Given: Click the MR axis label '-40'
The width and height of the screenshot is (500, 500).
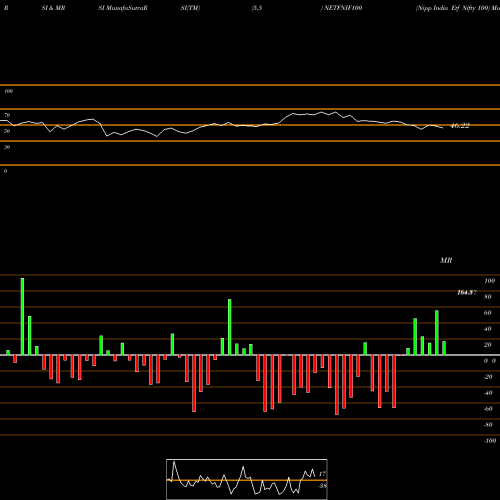Looking at the screenshot, I should tap(488, 393).
